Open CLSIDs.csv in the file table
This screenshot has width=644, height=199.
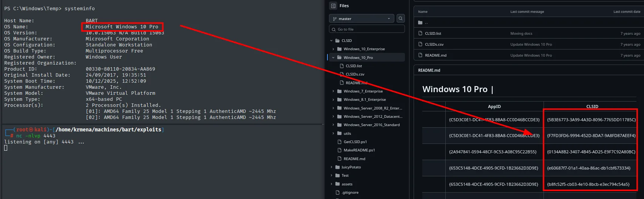[x=434, y=44]
